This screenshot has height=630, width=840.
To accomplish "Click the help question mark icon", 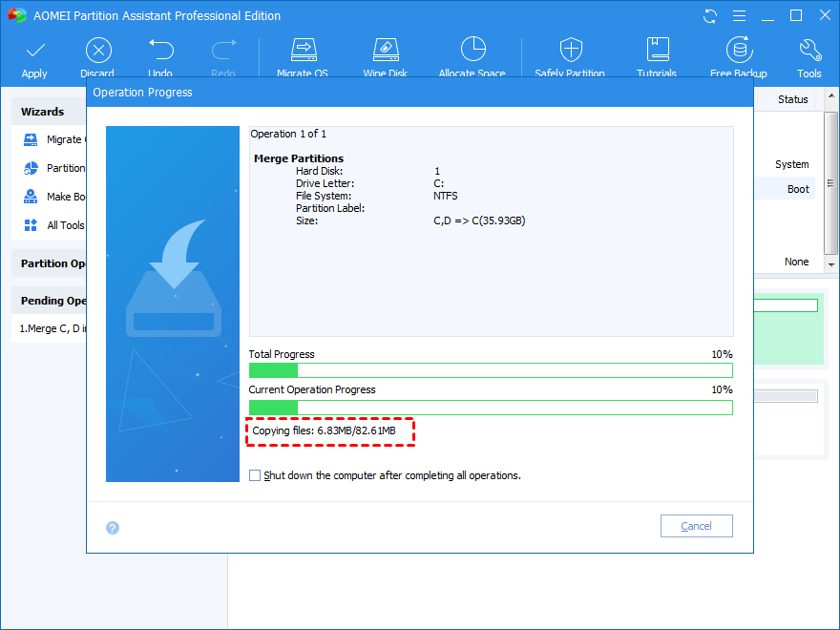I will (x=113, y=528).
